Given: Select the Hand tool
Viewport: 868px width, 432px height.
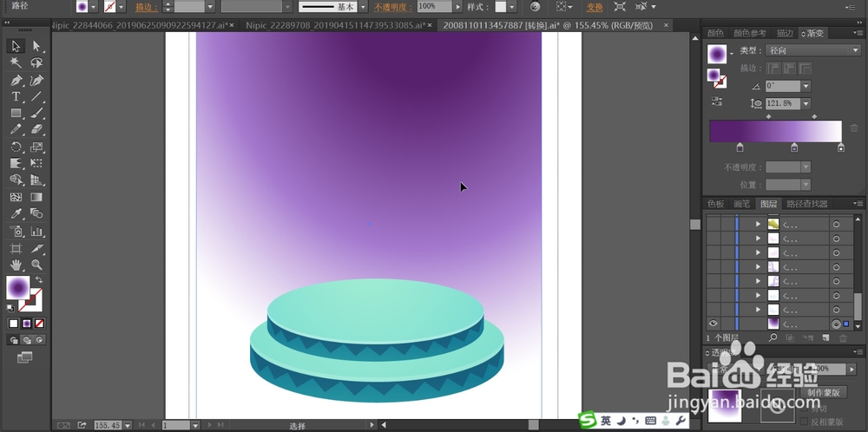Looking at the screenshot, I should pyautogui.click(x=16, y=265).
